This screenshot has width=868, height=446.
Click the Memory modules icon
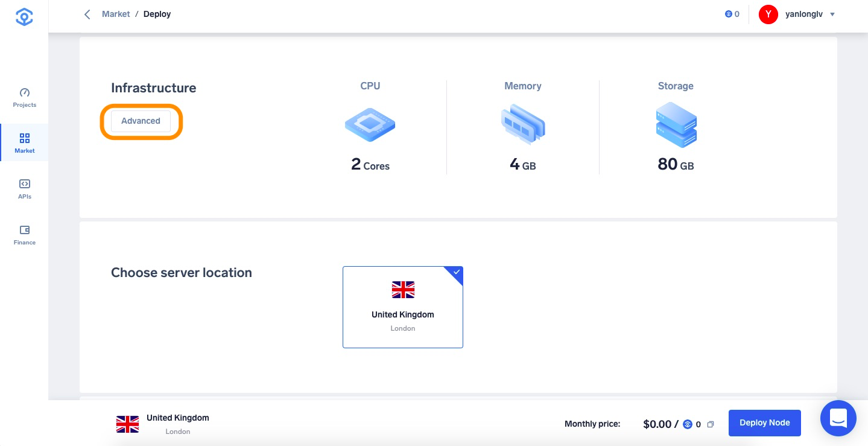pyautogui.click(x=523, y=124)
